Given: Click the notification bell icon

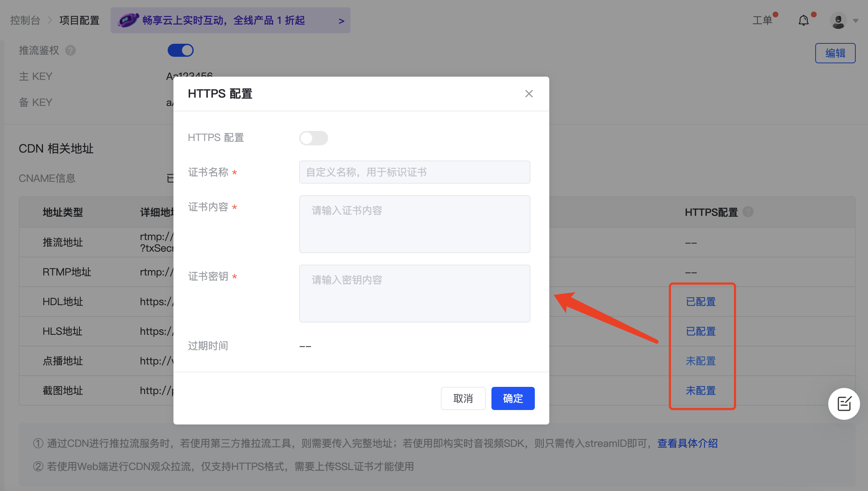Looking at the screenshot, I should point(803,21).
